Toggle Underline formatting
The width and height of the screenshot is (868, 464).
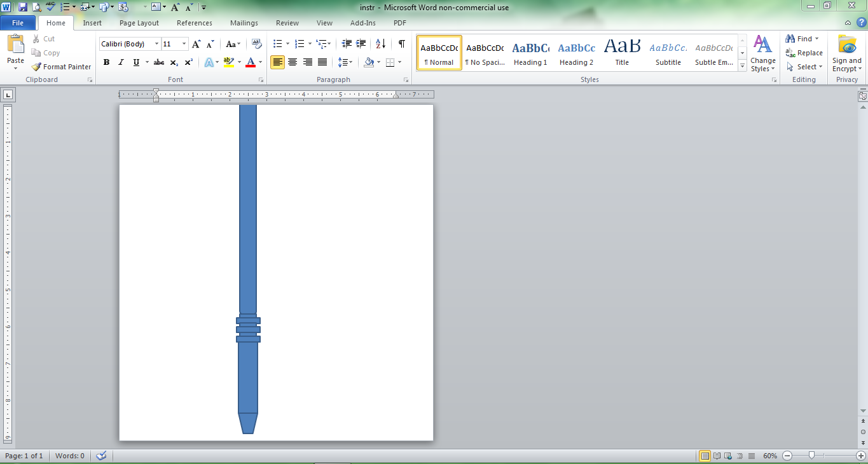pos(136,62)
